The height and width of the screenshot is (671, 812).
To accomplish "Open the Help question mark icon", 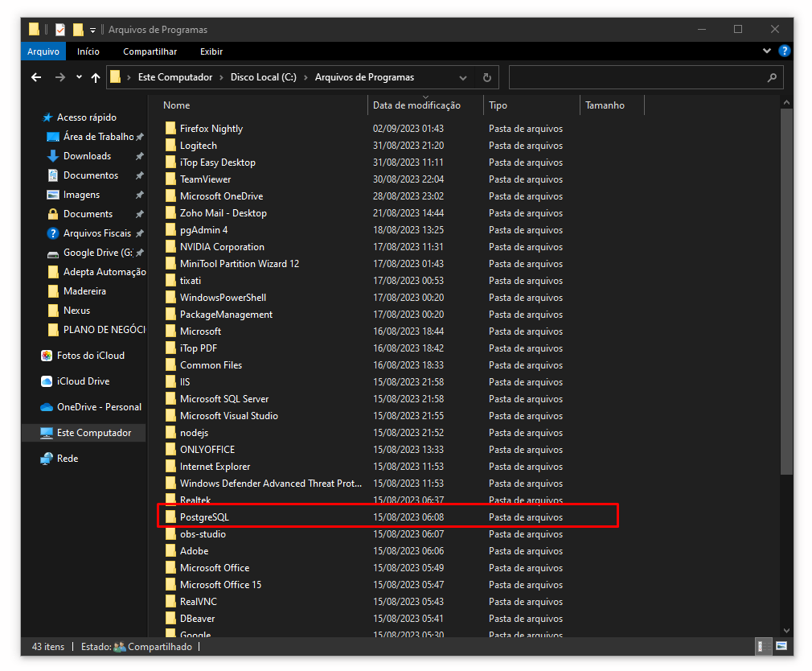I will [785, 51].
